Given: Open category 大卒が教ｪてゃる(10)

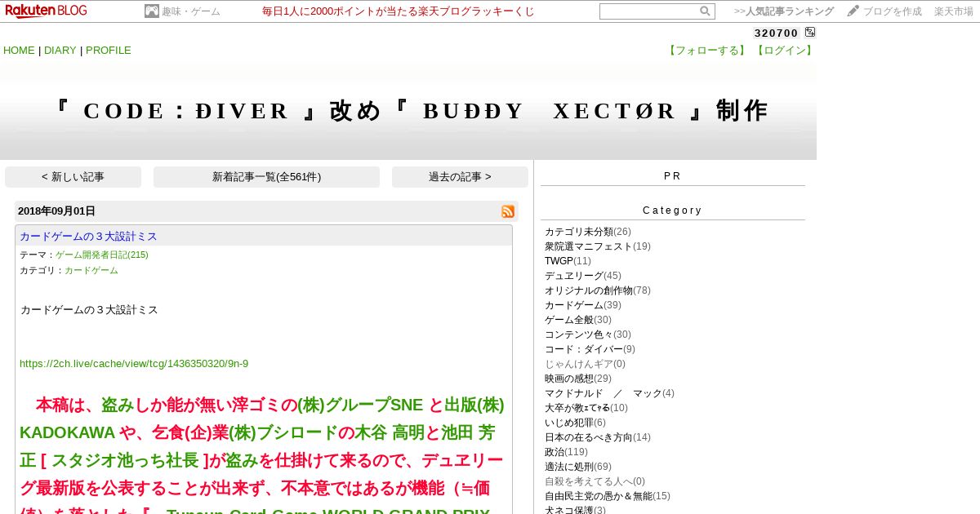Looking at the screenshot, I should [x=586, y=408].
